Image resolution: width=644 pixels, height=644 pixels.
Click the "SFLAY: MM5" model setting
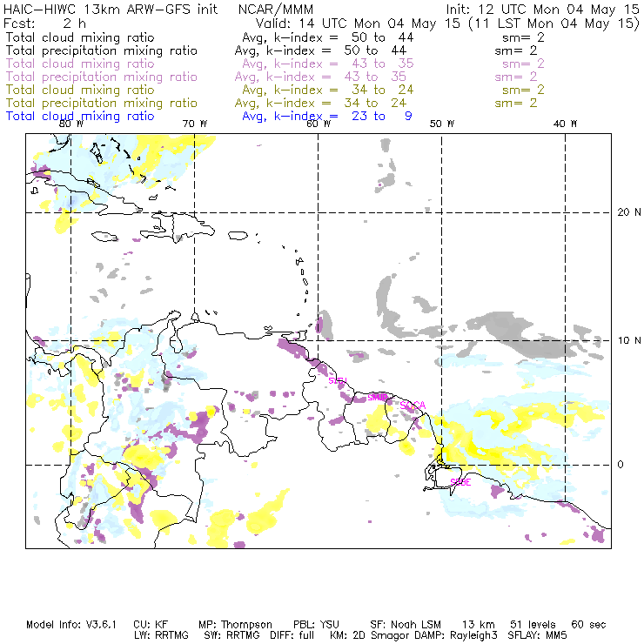538,635
